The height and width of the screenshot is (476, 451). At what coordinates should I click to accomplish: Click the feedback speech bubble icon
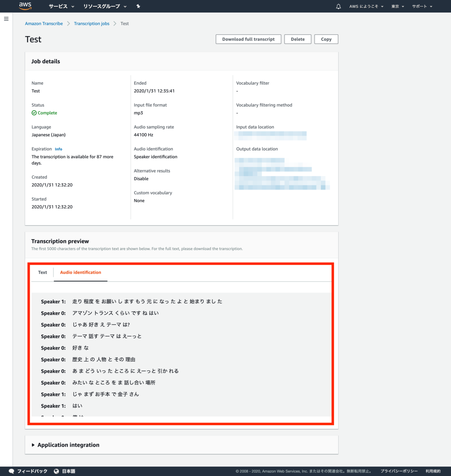[x=11, y=471]
